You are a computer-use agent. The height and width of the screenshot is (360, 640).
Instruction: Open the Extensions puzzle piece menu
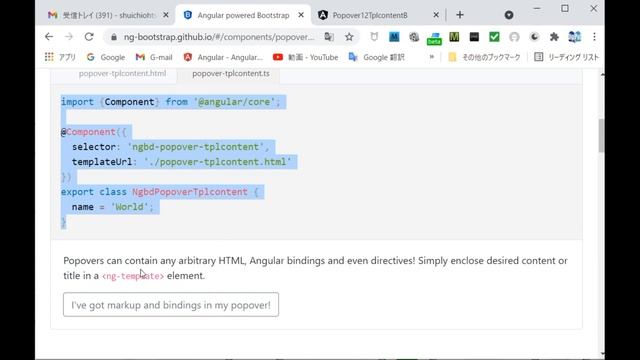(x=554, y=37)
